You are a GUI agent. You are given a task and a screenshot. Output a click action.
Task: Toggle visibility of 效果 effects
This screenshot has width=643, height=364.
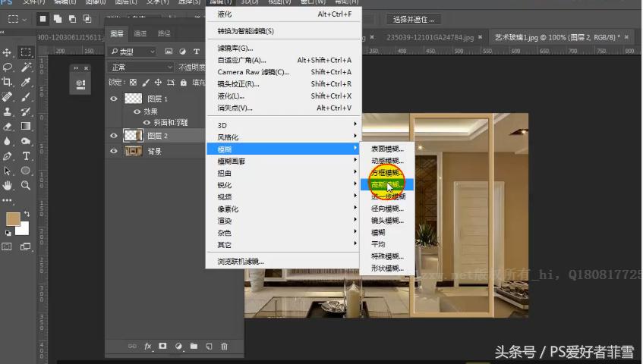point(137,111)
